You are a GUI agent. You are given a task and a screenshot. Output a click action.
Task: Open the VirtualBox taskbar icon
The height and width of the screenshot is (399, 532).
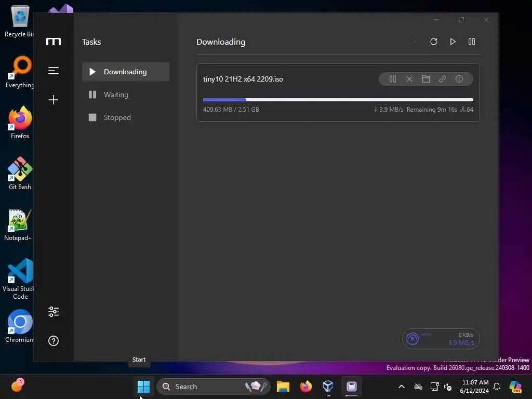click(328, 387)
